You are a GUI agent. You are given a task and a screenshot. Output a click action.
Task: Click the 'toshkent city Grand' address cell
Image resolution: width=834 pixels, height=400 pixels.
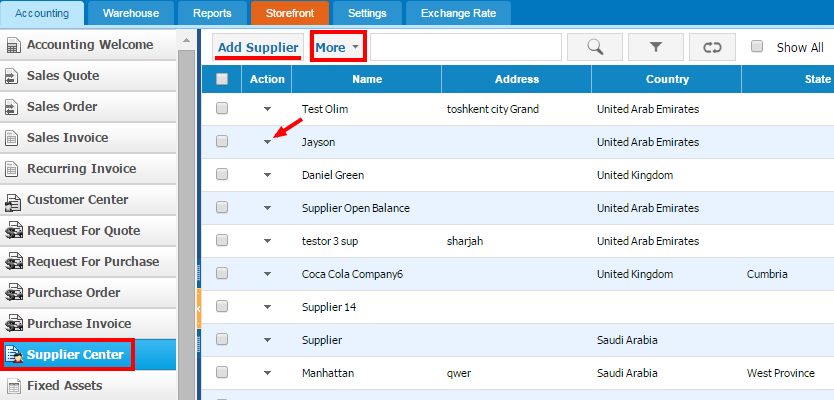pyautogui.click(x=493, y=110)
